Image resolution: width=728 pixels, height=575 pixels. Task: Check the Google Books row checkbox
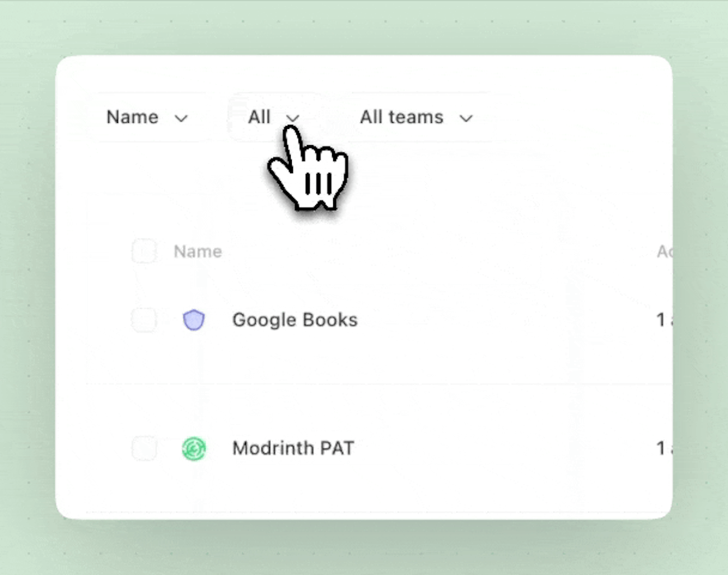point(144,320)
